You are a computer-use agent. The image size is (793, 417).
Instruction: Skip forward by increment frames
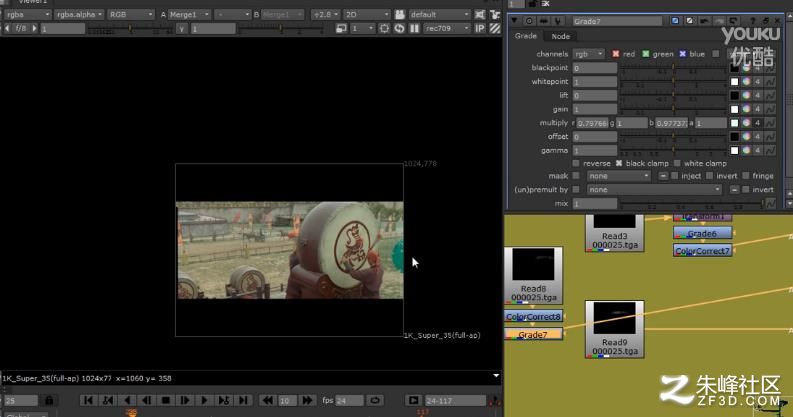tap(307, 400)
